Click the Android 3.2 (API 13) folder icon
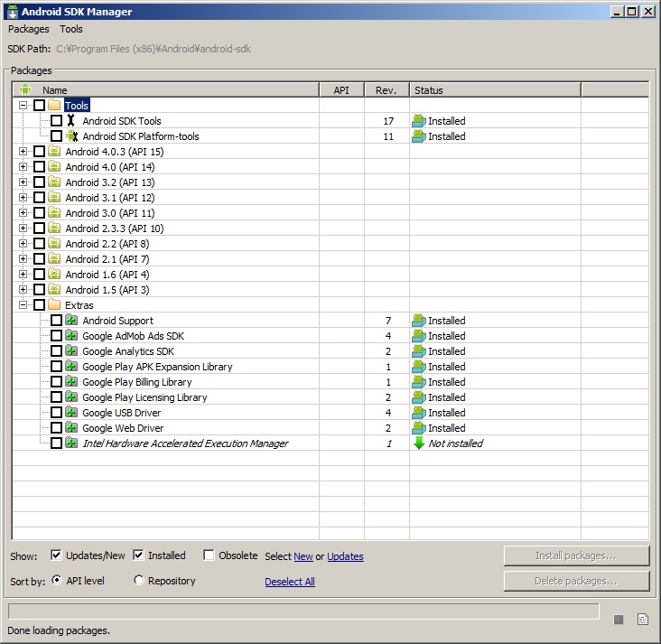This screenshot has height=644, width=661. pyautogui.click(x=54, y=182)
